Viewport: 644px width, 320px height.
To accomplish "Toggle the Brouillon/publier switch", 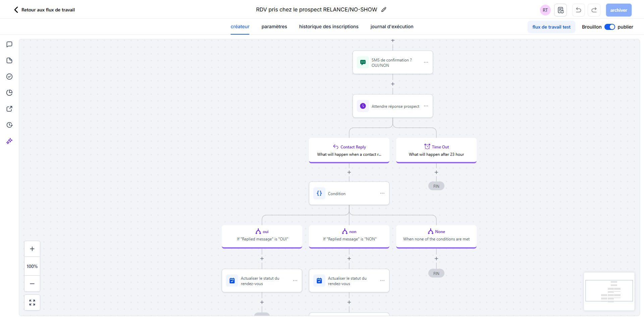I will [x=609, y=27].
